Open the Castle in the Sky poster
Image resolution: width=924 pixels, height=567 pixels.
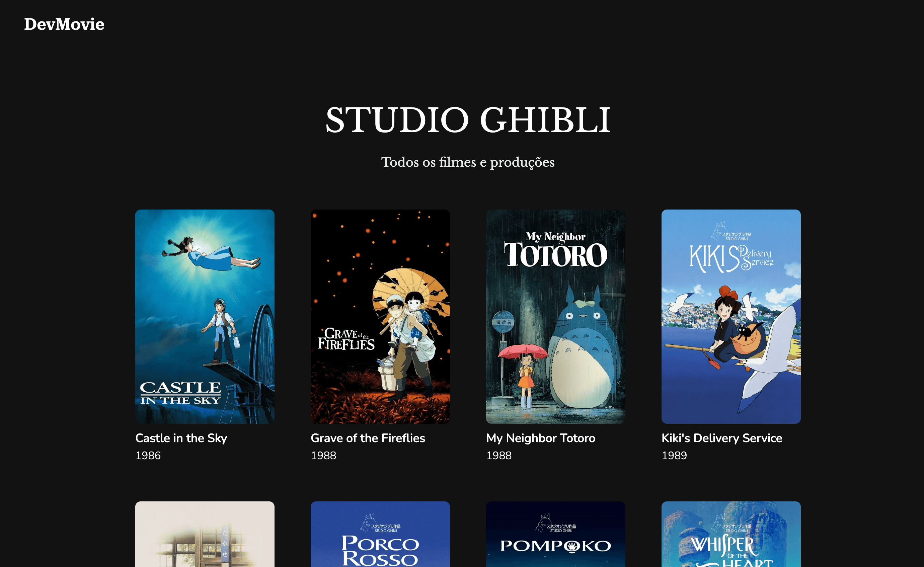(x=205, y=317)
